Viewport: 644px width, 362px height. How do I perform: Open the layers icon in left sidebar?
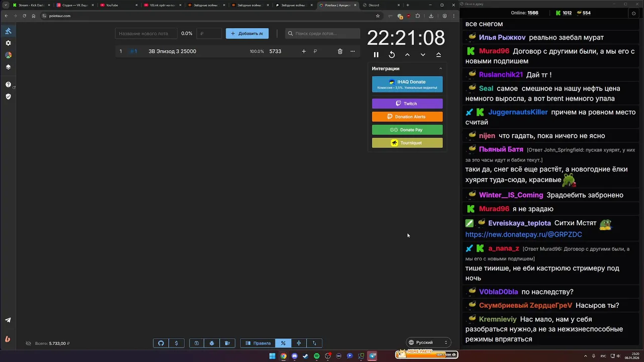point(8,67)
